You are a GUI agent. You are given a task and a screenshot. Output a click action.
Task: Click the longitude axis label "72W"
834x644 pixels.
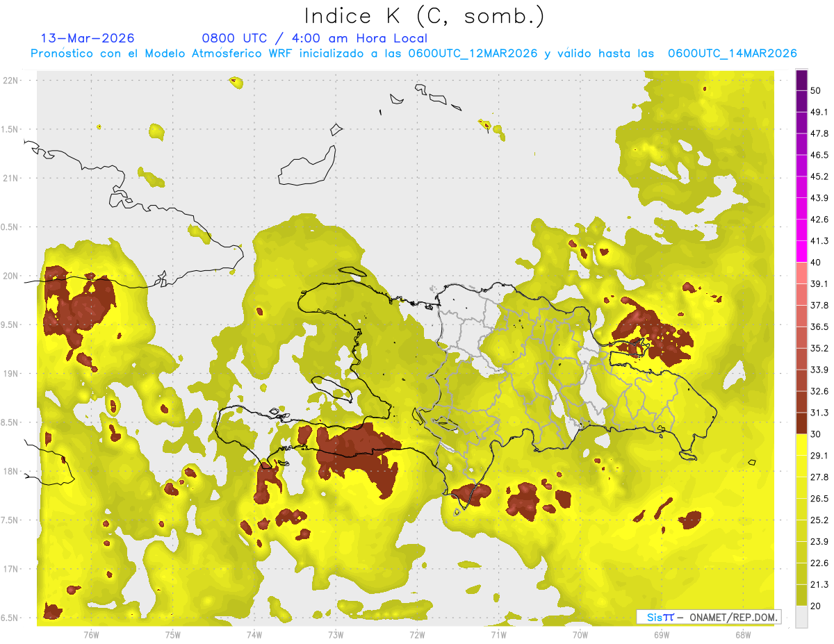[417, 634]
